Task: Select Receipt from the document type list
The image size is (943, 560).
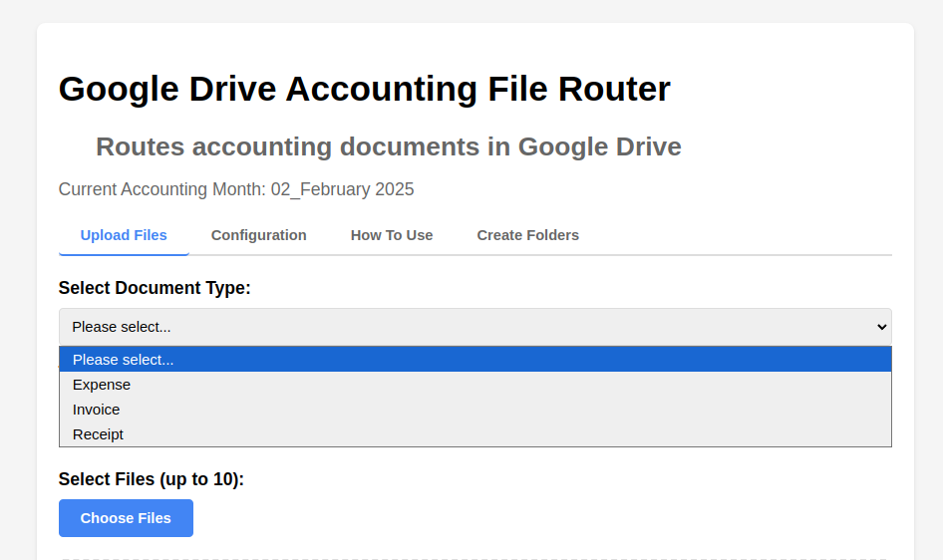Action: [475, 434]
